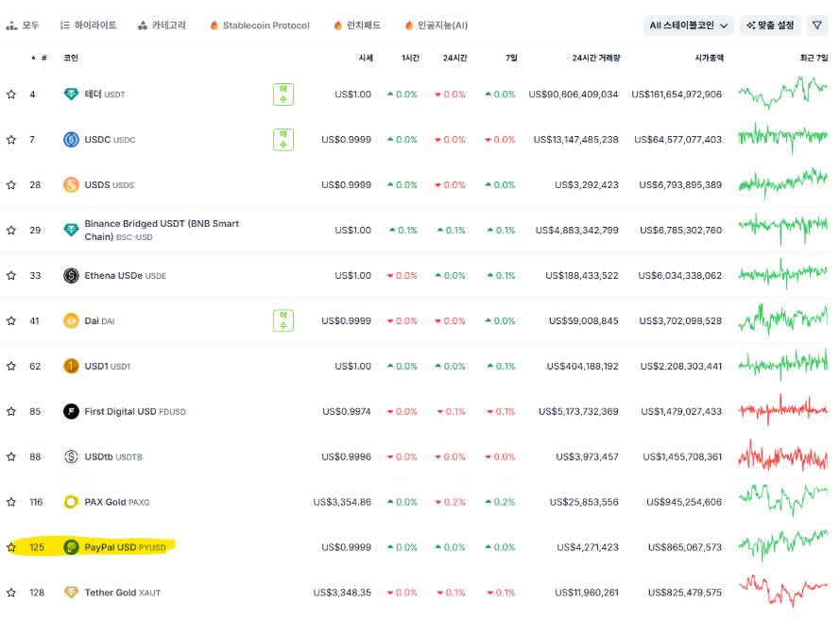Sort by the 24시간 거래량 column
The image size is (840, 620).
(x=595, y=58)
